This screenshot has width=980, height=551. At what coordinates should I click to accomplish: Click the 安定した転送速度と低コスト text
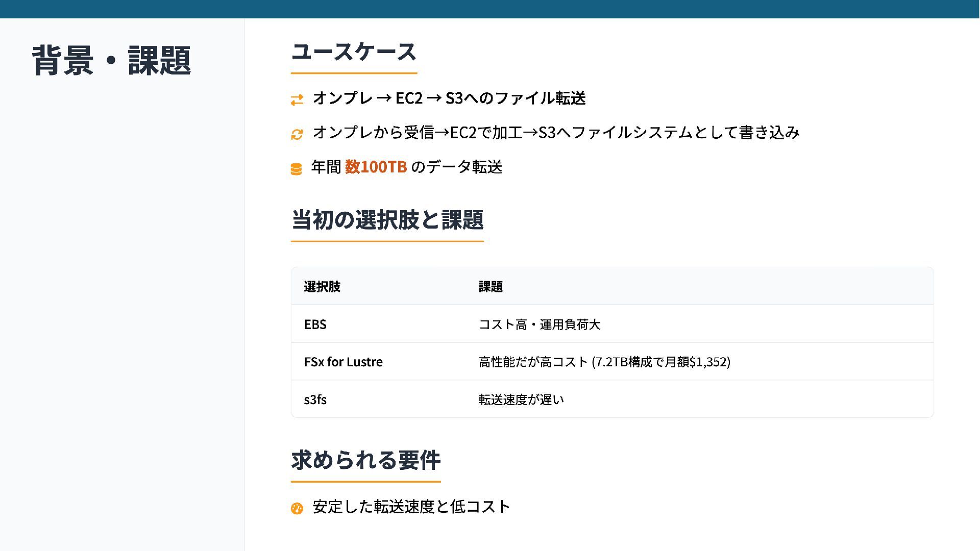click(411, 507)
